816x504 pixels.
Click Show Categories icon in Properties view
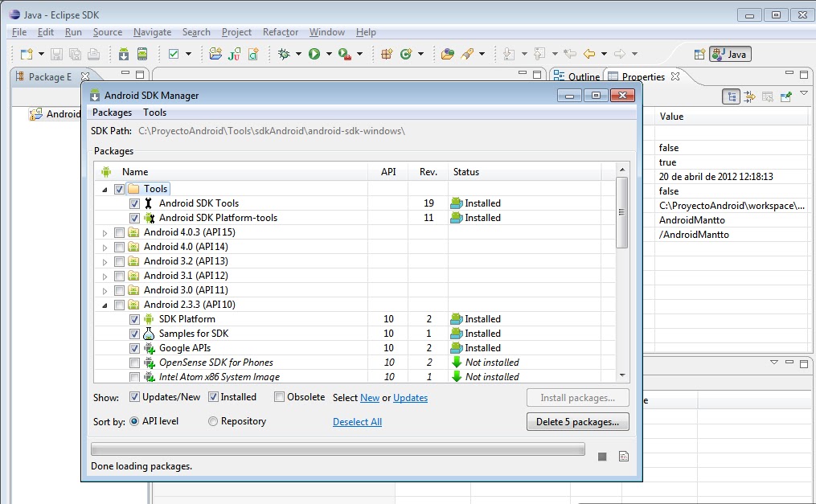point(731,96)
